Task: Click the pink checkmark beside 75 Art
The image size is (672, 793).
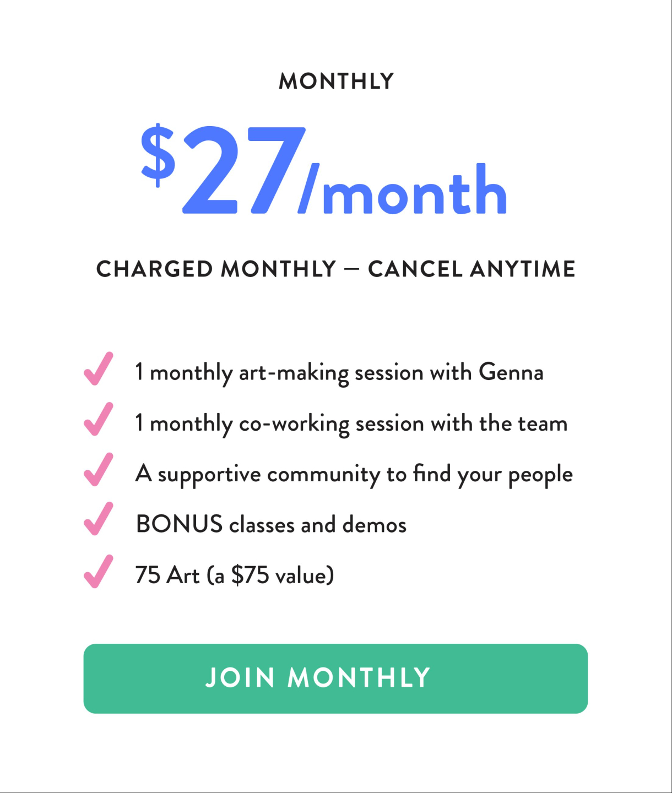Action: point(99,572)
